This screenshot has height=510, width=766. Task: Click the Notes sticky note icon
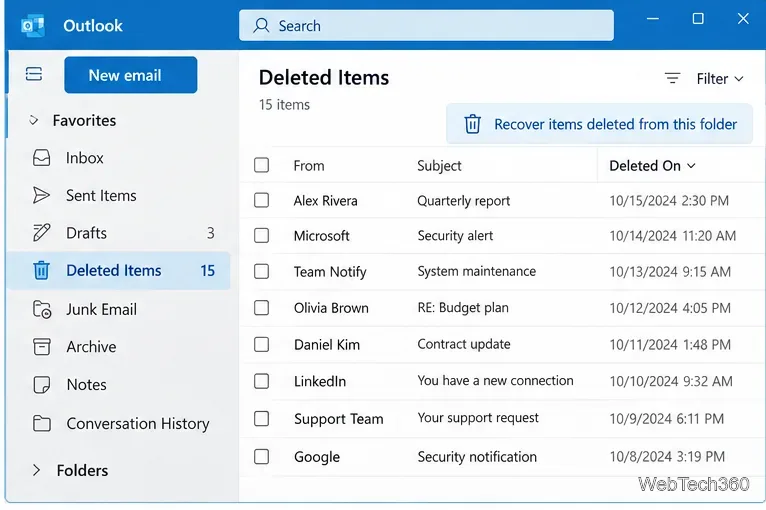click(42, 385)
